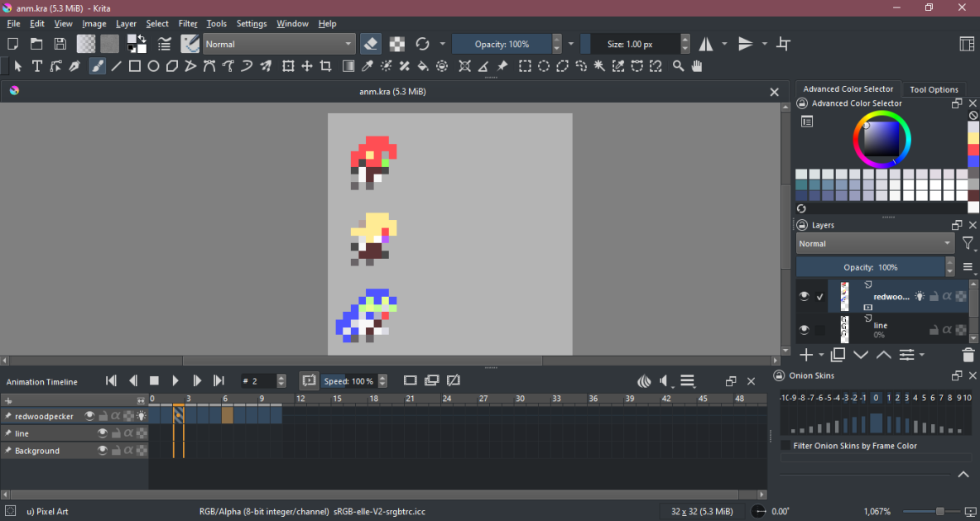Adjust the brush Opacity slider

[502, 44]
